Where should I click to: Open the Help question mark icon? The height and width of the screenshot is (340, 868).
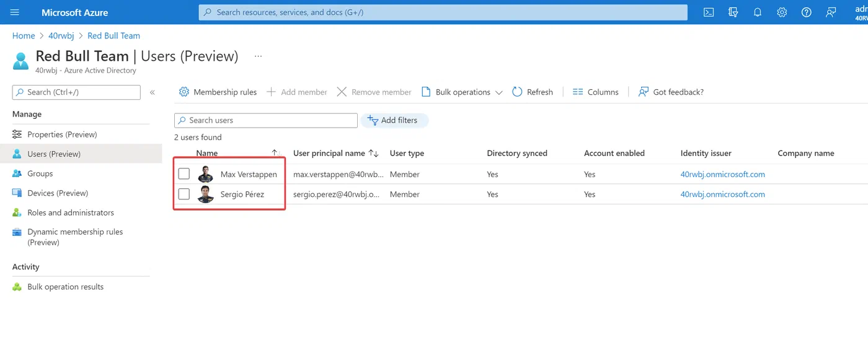point(806,12)
